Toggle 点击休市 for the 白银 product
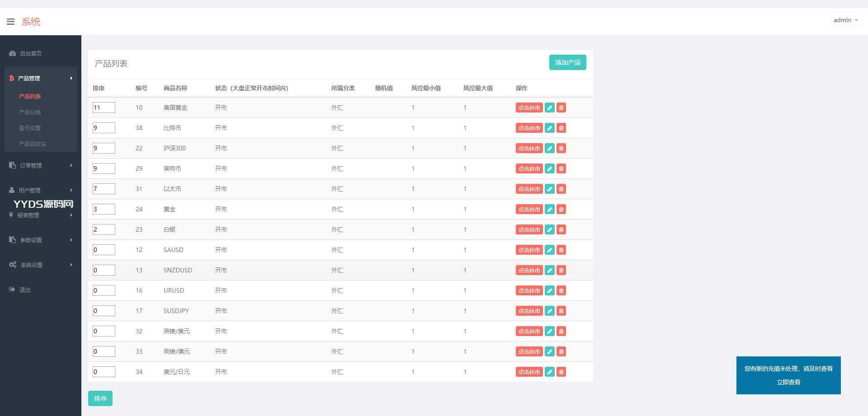Viewport: 868px width, 416px height. pos(529,229)
